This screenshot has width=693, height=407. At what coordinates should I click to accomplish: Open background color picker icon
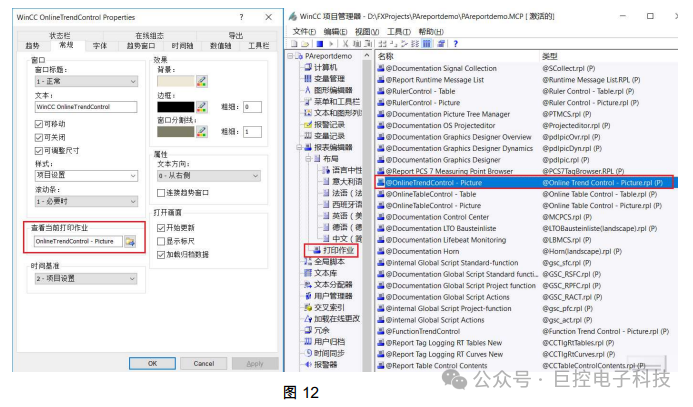[202, 81]
